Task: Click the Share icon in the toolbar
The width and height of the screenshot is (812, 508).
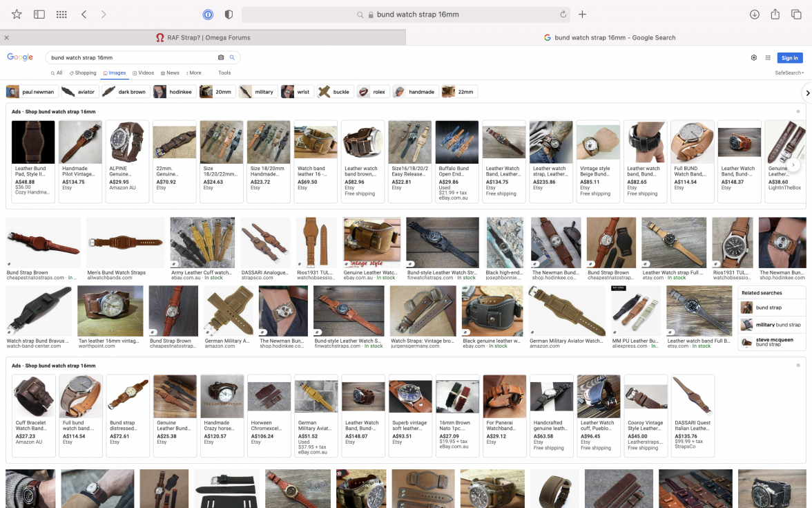Action: point(775,15)
